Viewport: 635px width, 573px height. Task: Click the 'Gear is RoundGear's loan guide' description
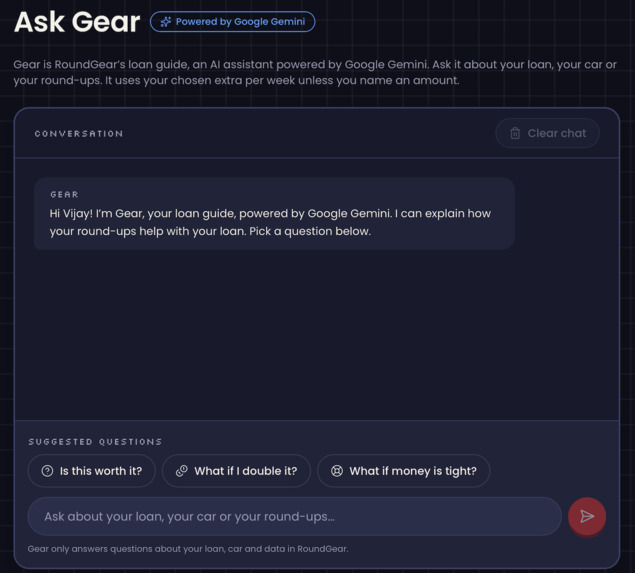click(x=315, y=72)
